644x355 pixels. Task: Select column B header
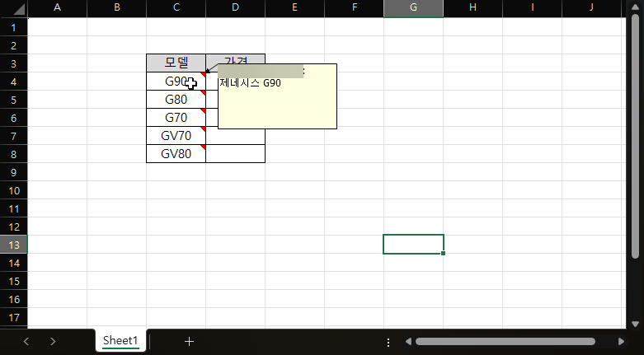pyautogui.click(x=116, y=8)
